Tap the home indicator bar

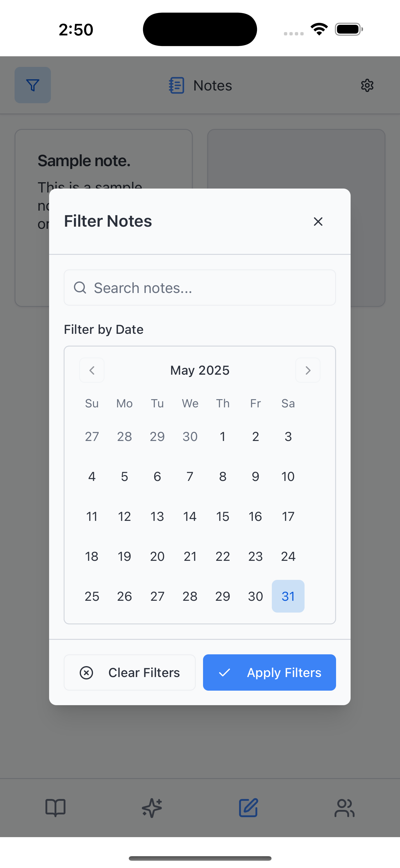(x=200, y=857)
